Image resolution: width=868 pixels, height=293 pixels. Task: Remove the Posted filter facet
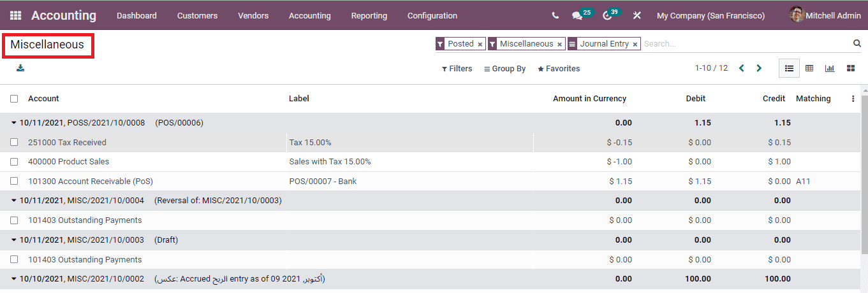click(480, 45)
